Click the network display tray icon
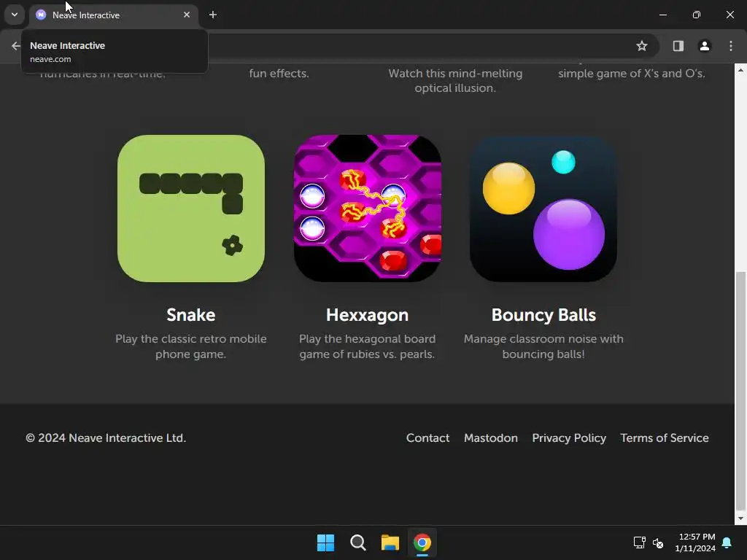Viewport: 747px width, 560px height. [x=639, y=542]
